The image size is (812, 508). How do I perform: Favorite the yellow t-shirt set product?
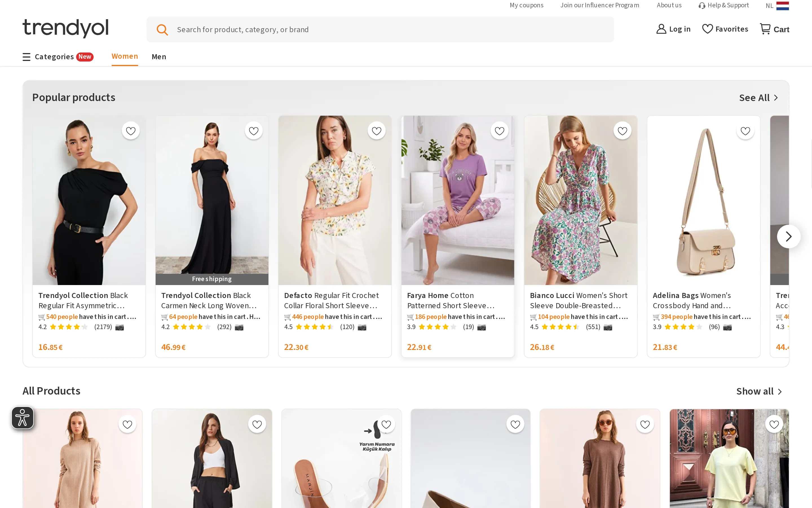pyautogui.click(x=774, y=424)
